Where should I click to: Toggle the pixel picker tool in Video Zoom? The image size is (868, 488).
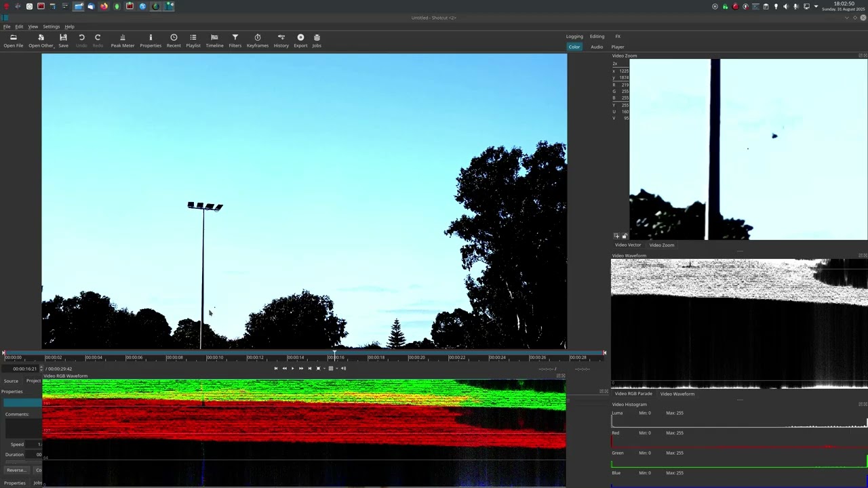point(616,236)
